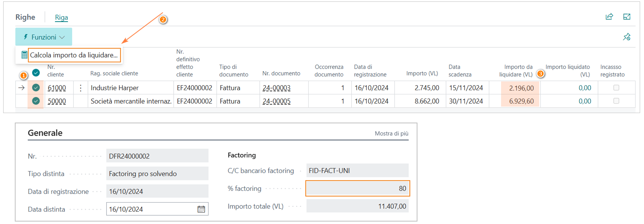This screenshot has height=224, width=644.
Task: Expand the Funzioni dropdown menu
Action: (x=44, y=37)
